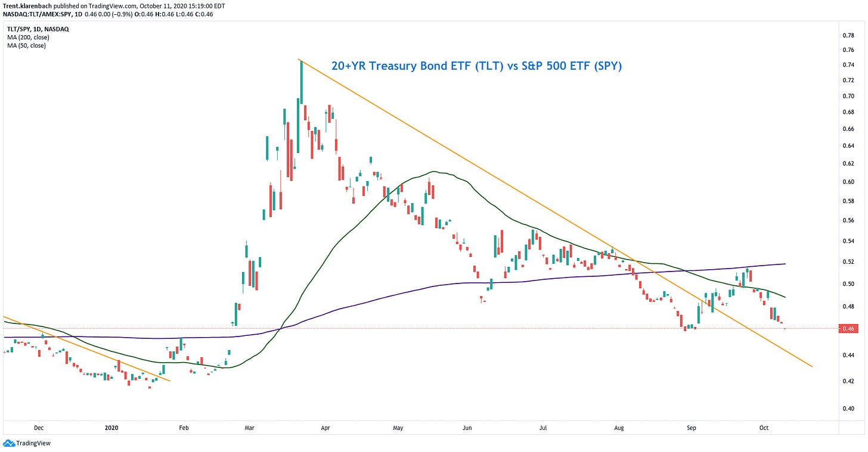Click the Jun label on the time axis

pos(467,427)
